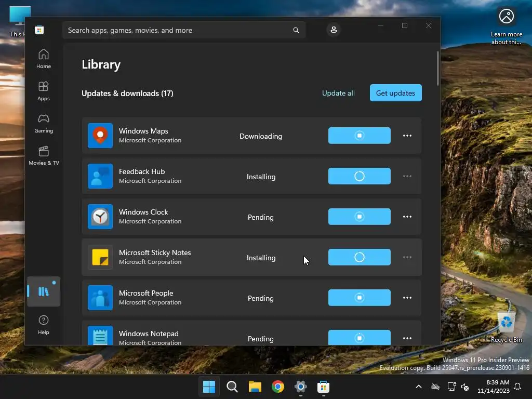Screen dimensions: 532x399
Task: Select Learn more about this picture icon
Action: [506, 26]
